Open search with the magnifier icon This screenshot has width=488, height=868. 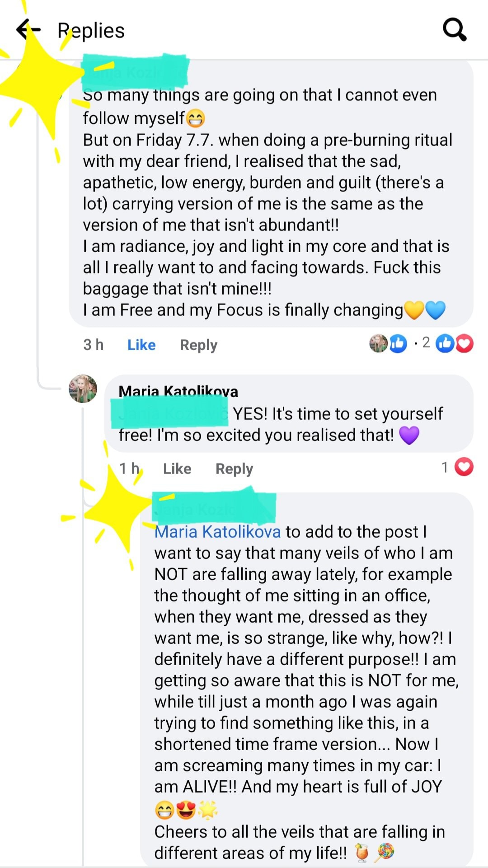tap(454, 30)
